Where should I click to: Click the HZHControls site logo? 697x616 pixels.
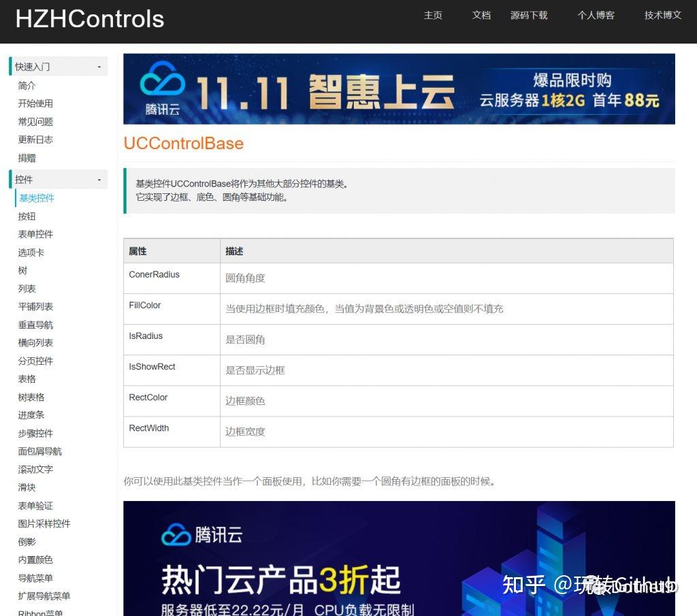pos(90,19)
